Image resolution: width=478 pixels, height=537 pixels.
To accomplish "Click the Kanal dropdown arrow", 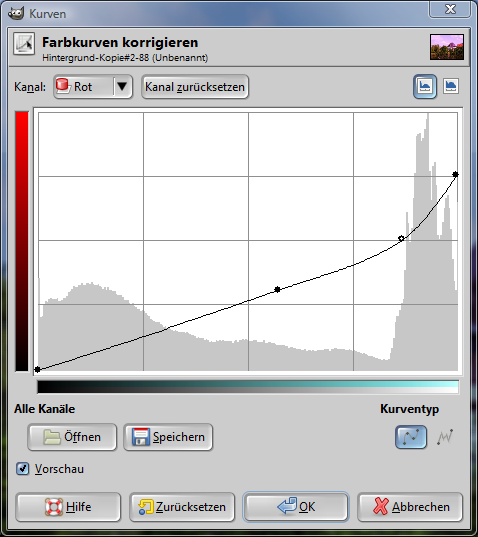I will 122,86.
